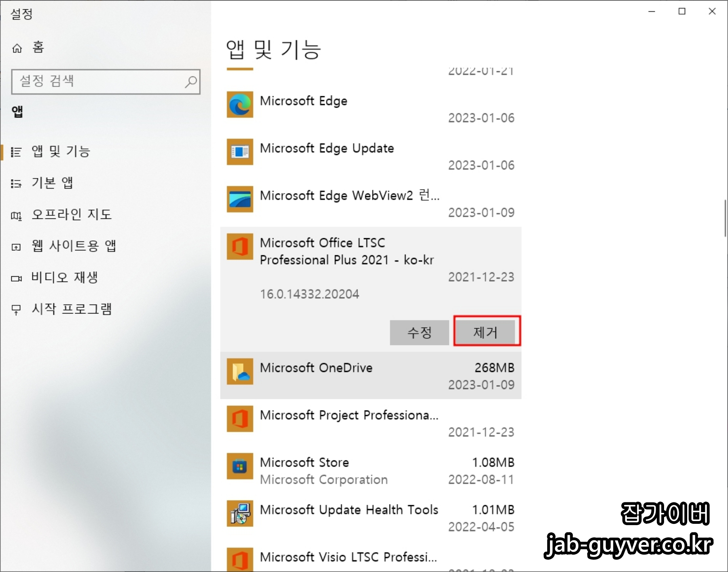
Task: Click the 앱 section heading in sidebar
Action: tap(17, 112)
